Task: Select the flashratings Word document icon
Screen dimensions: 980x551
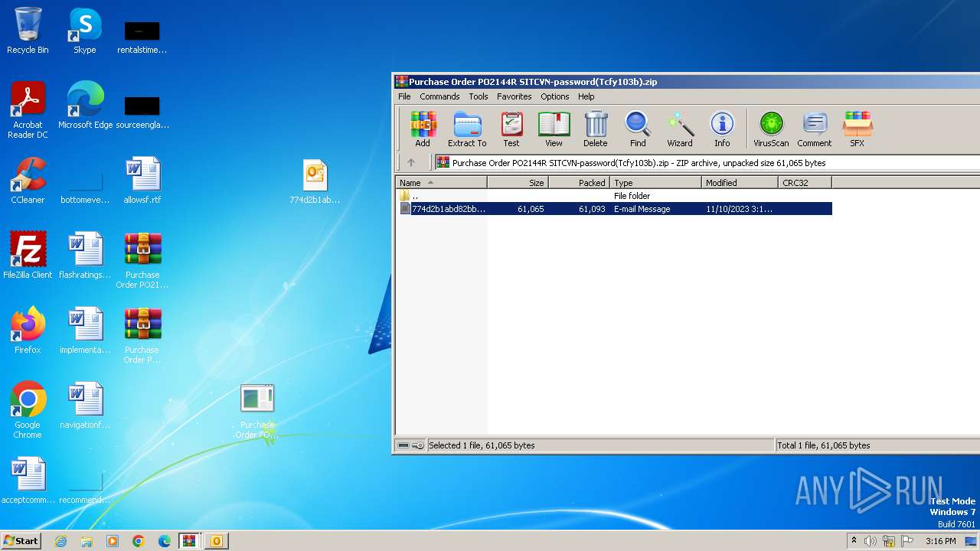Action: (85, 256)
